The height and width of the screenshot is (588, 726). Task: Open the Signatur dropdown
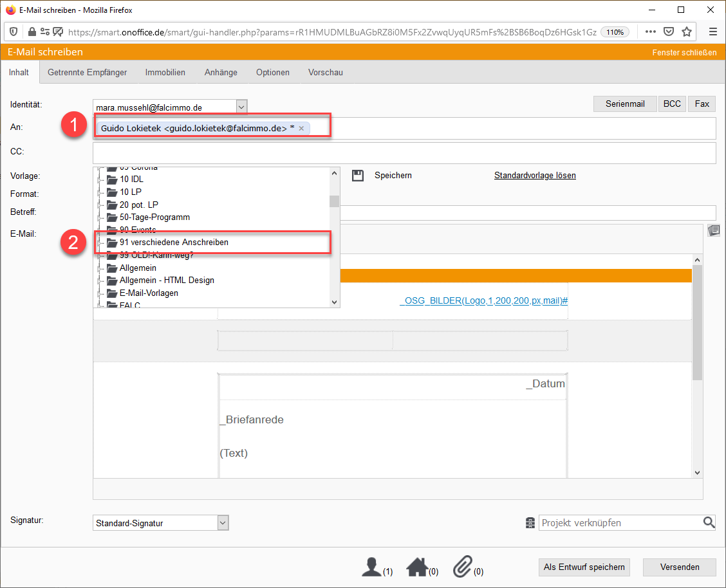click(223, 523)
